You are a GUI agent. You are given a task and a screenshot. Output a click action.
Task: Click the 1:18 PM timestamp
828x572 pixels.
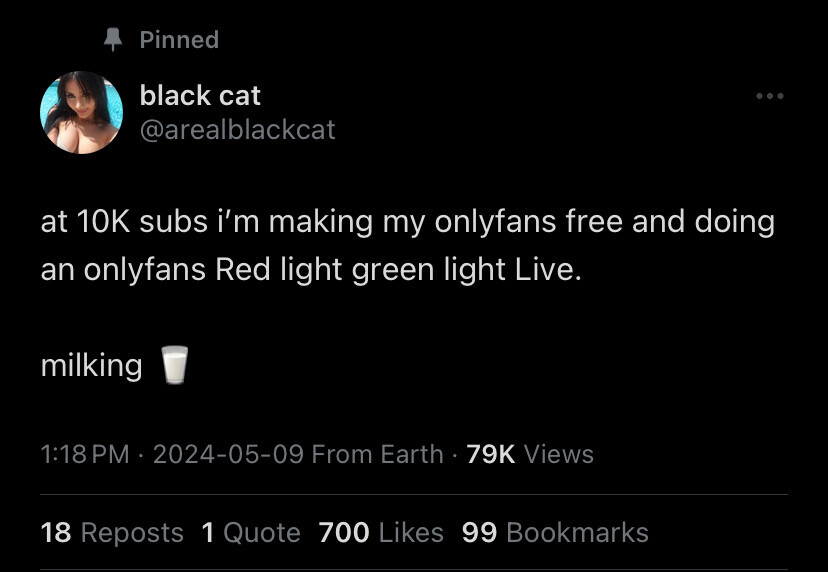pos(86,454)
